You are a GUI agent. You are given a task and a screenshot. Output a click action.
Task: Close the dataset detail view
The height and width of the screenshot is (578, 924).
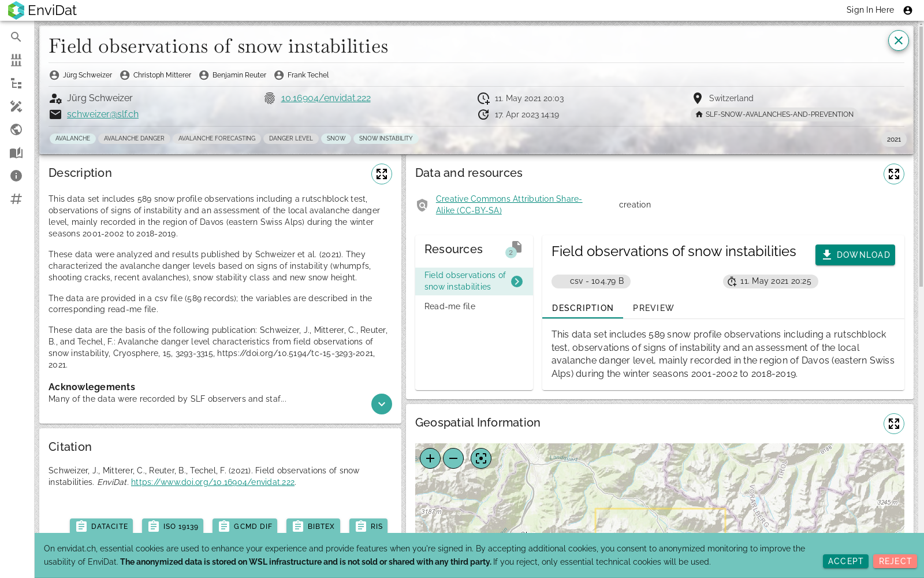click(898, 40)
